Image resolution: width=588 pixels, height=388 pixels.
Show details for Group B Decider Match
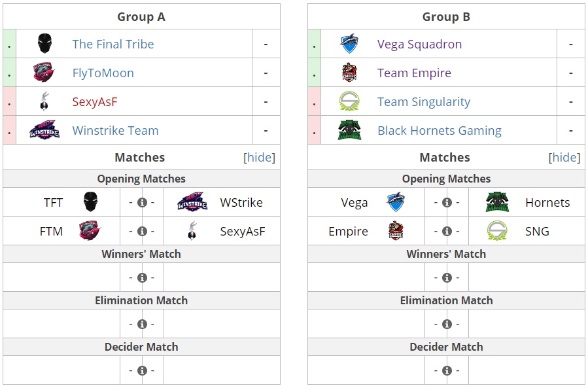[447, 370]
